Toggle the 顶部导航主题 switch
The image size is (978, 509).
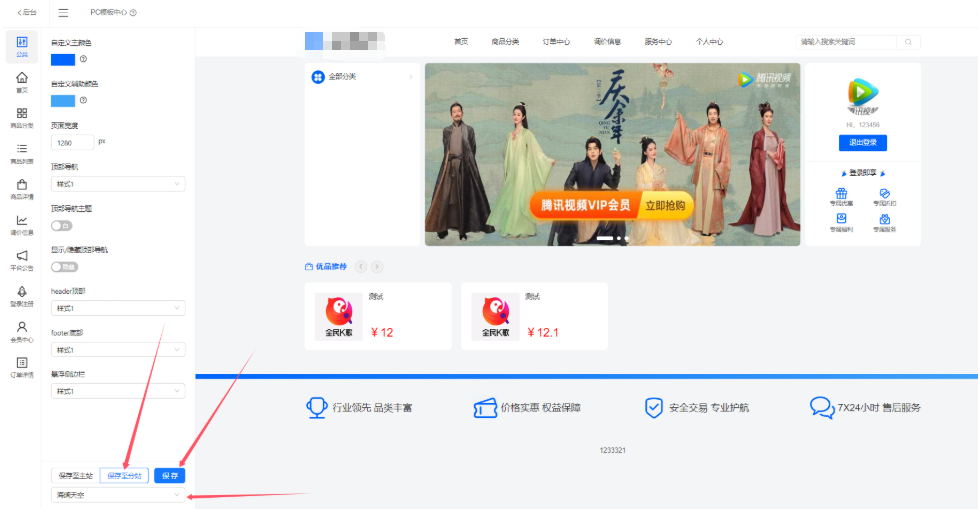(62, 226)
